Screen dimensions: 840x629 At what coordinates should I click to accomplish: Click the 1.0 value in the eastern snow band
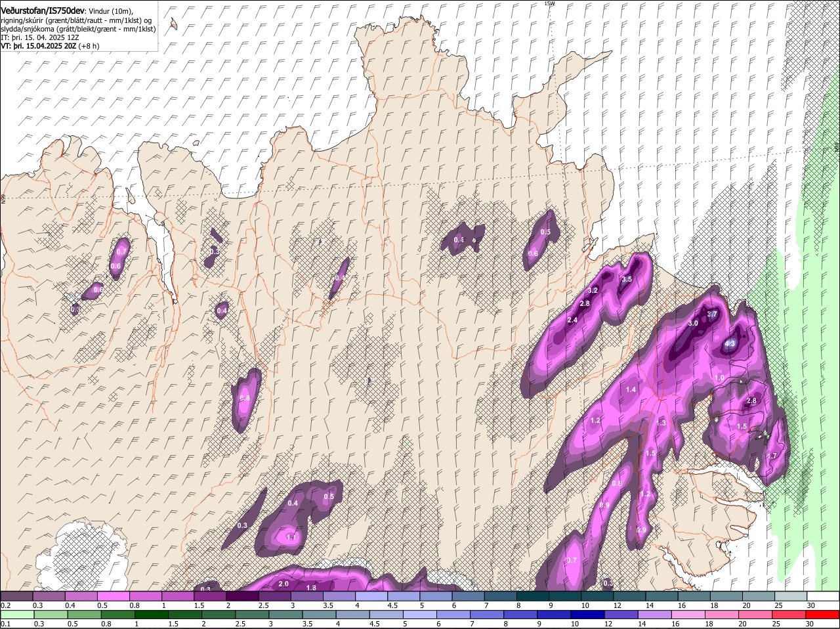719,378
